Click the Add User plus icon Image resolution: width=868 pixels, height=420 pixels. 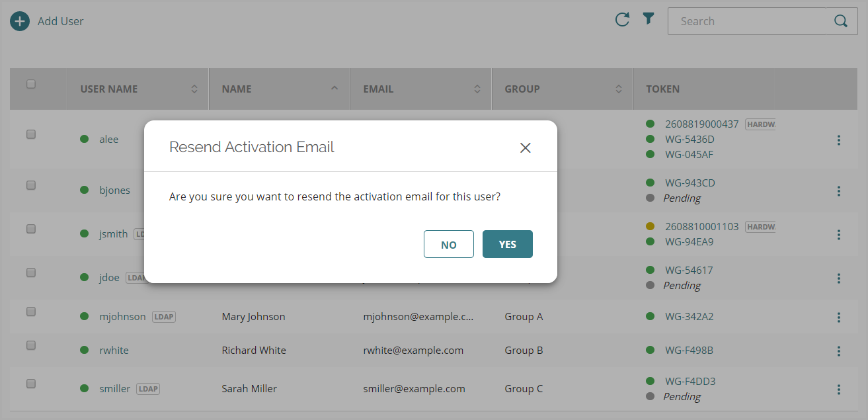20,21
